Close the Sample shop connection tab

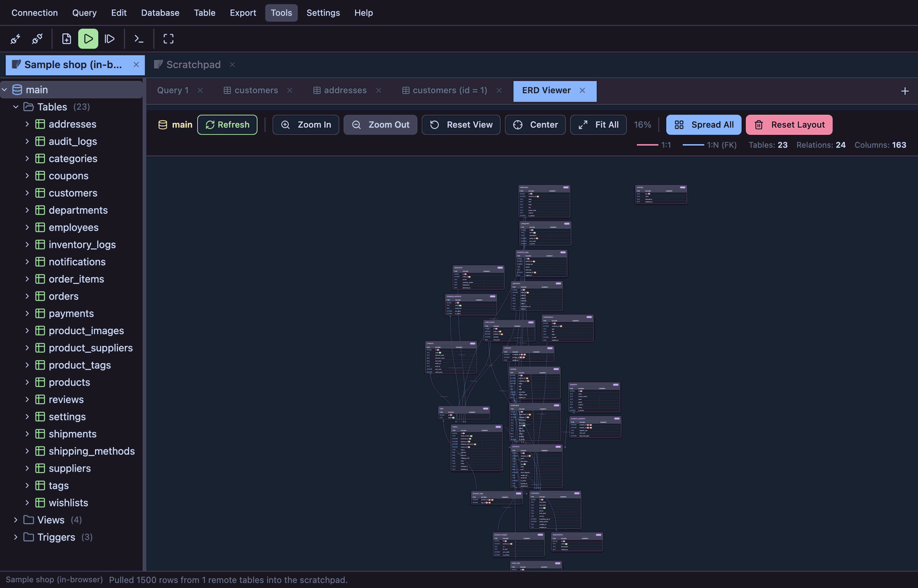coord(136,65)
